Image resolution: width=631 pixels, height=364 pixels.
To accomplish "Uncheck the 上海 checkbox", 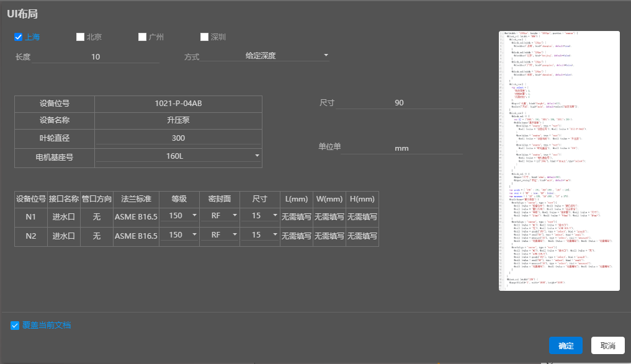I will pyautogui.click(x=19, y=37).
